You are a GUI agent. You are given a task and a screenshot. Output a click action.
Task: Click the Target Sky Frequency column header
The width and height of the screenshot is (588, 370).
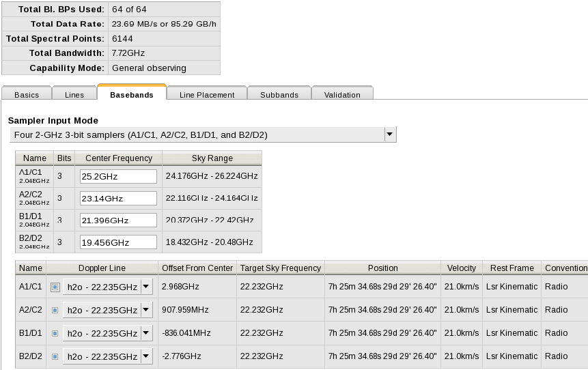[280, 268]
